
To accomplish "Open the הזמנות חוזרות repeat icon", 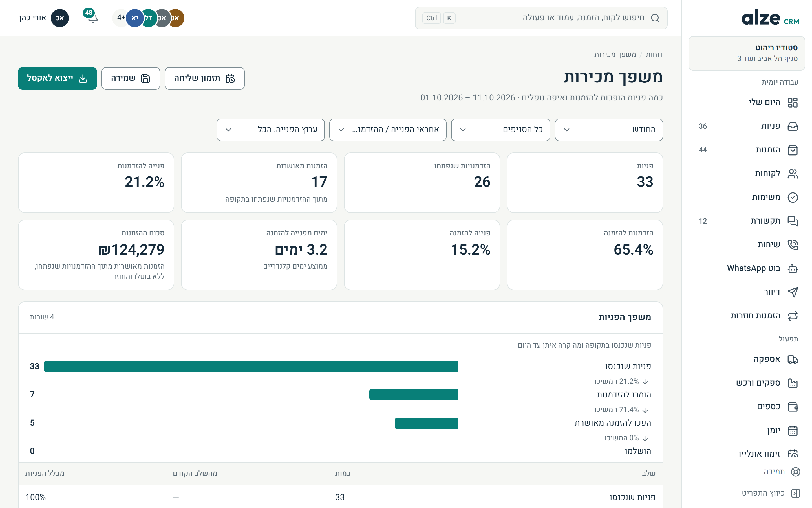I will pyautogui.click(x=793, y=316).
